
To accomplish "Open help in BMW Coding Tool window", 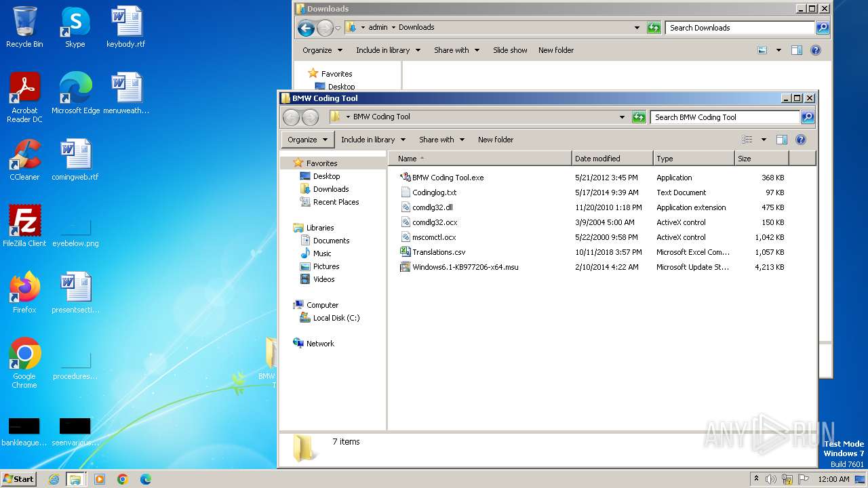I will 801,140.
